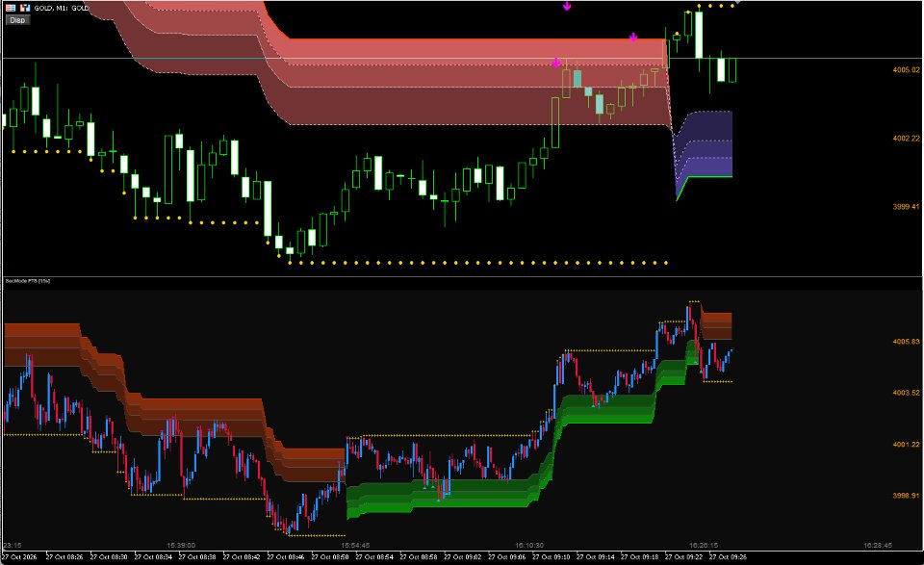Click the 4003.52 price label in lower panel

pos(906,393)
